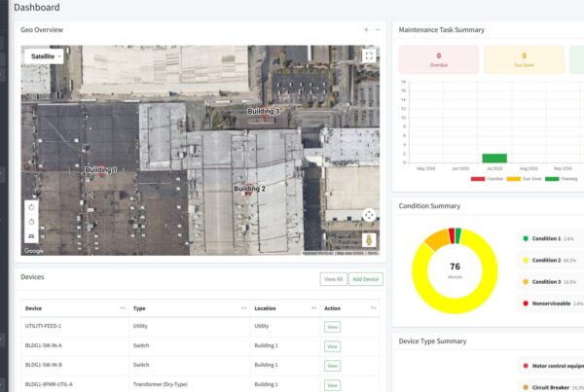The image size is (584, 392).
Task: Toggle Motor control equipment legend entry
Action: click(x=552, y=366)
